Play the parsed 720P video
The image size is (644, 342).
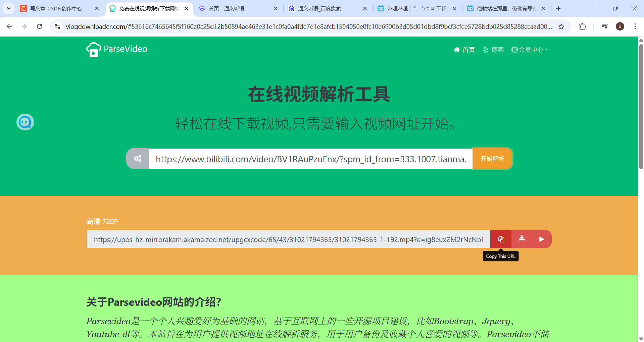tap(541, 239)
